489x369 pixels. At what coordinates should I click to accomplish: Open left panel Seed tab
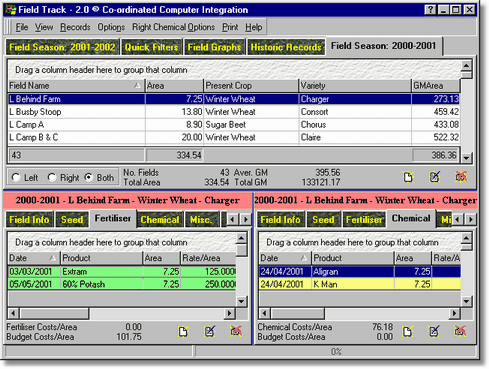click(x=72, y=219)
